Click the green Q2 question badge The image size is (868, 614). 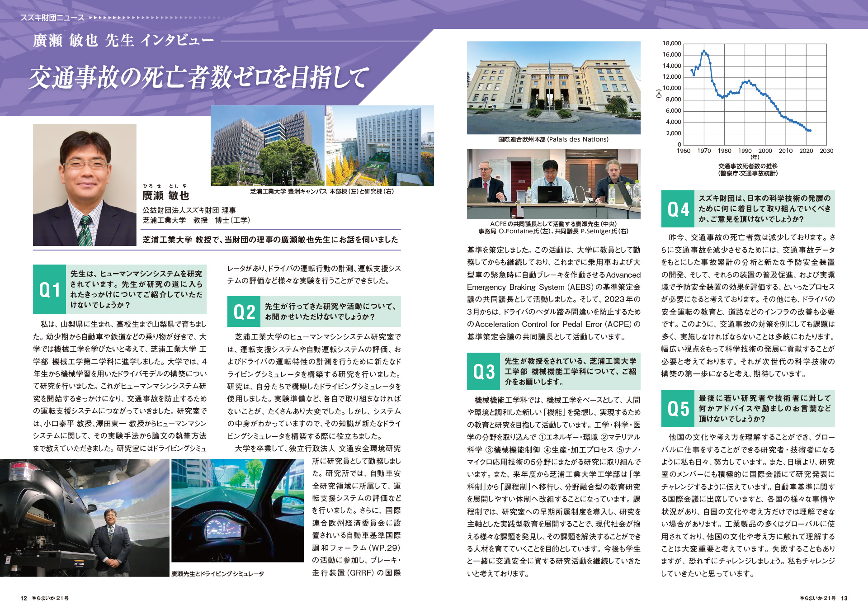tap(244, 312)
